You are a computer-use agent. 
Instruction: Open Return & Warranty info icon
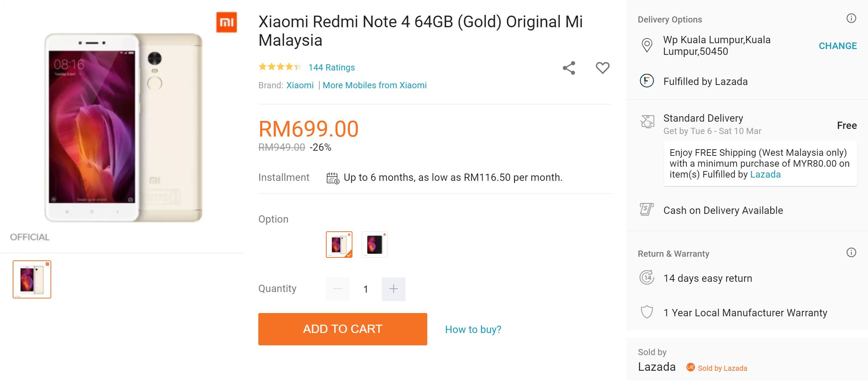pyautogui.click(x=851, y=252)
